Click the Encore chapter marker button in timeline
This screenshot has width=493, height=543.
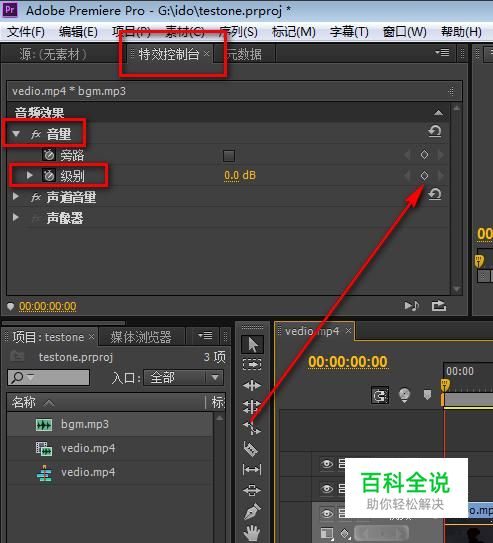coord(404,395)
